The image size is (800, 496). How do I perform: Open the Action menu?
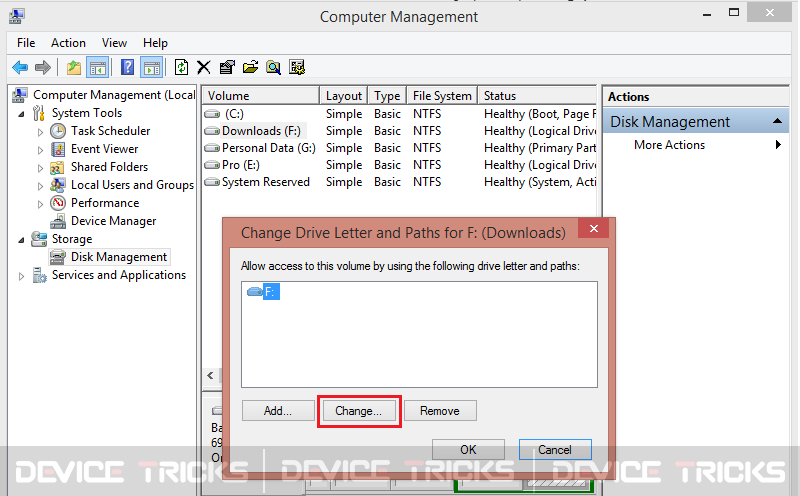tap(68, 43)
